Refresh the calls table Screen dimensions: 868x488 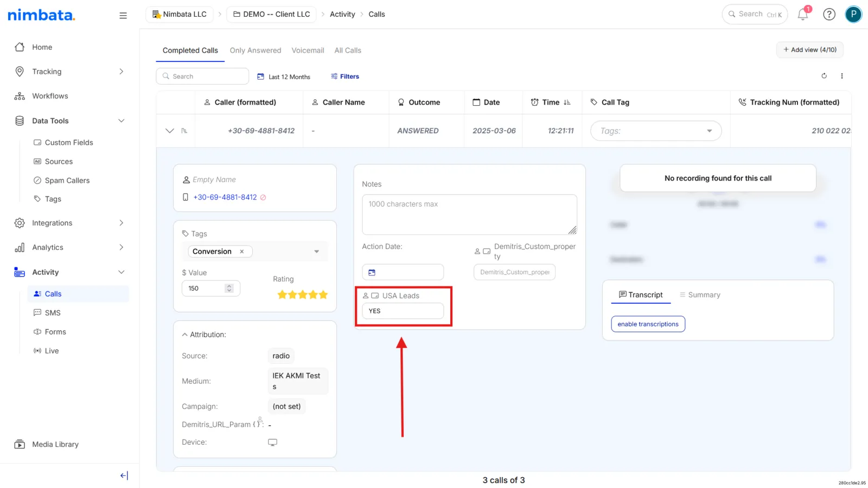(824, 76)
